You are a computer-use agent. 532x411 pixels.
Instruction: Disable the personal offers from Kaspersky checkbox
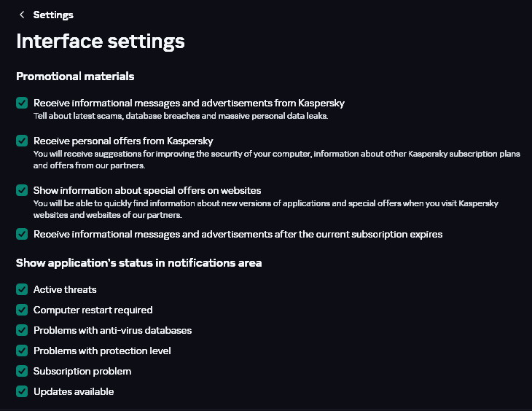(22, 141)
